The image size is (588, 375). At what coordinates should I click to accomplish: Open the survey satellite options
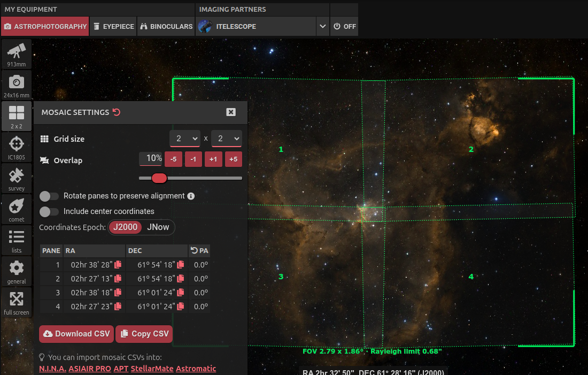tap(17, 178)
